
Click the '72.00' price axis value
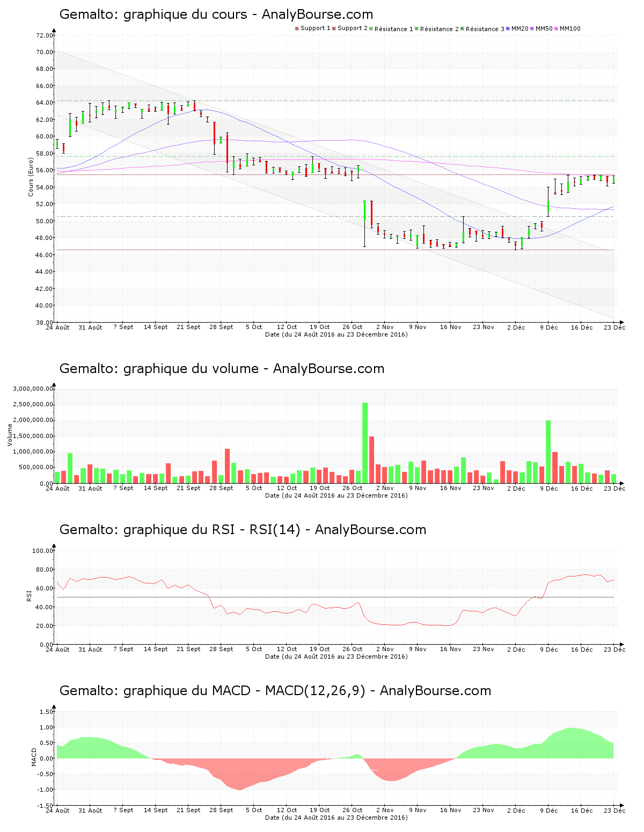45,35
